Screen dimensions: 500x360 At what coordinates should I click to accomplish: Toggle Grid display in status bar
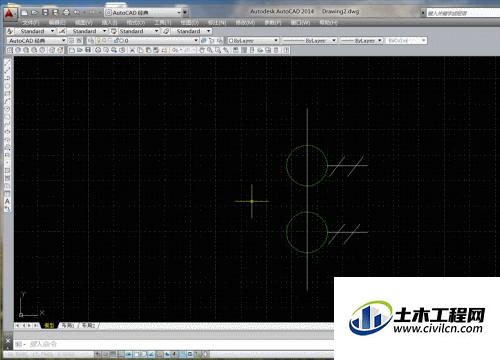click(113, 354)
